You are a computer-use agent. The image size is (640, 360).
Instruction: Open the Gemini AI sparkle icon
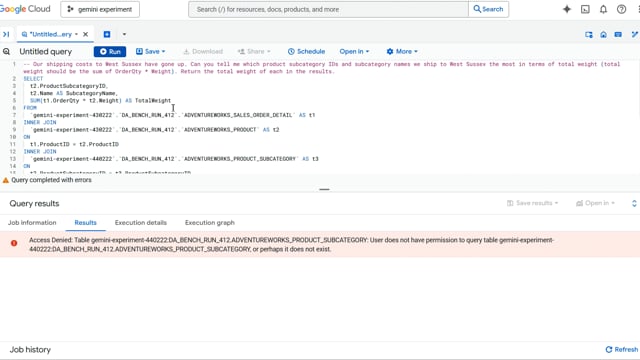click(567, 9)
